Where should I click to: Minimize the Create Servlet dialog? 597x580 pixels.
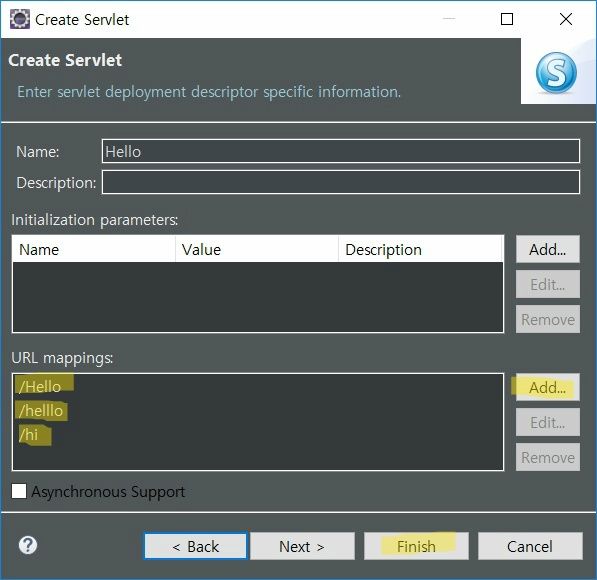pos(449,18)
